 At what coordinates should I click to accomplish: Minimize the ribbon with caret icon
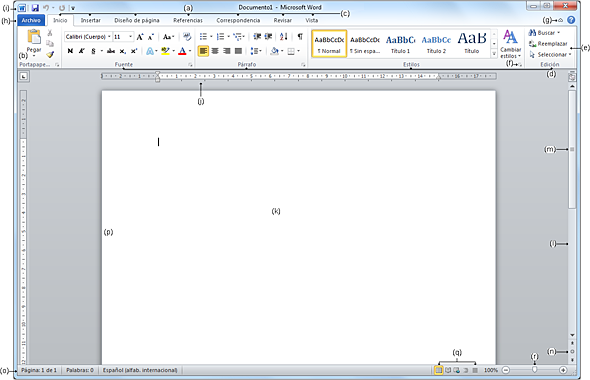coord(561,20)
